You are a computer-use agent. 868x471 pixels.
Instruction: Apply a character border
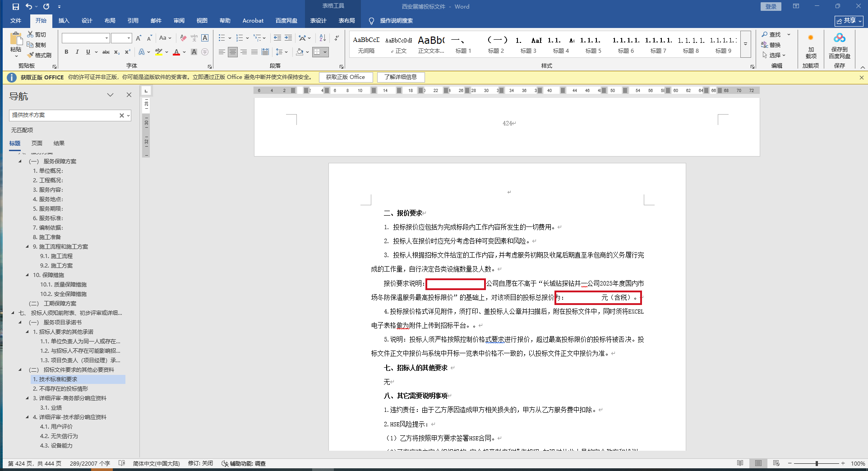205,38
